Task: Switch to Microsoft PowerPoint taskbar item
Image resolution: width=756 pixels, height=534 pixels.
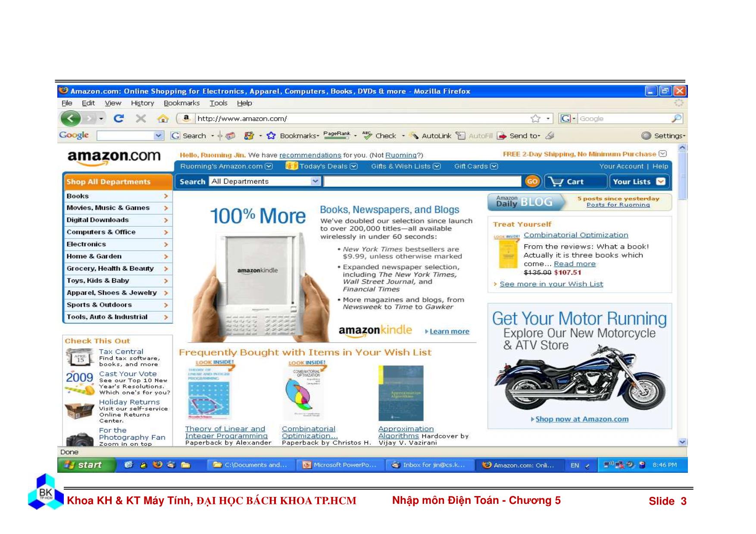Action: pyautogui.click(x=340, y=465)
